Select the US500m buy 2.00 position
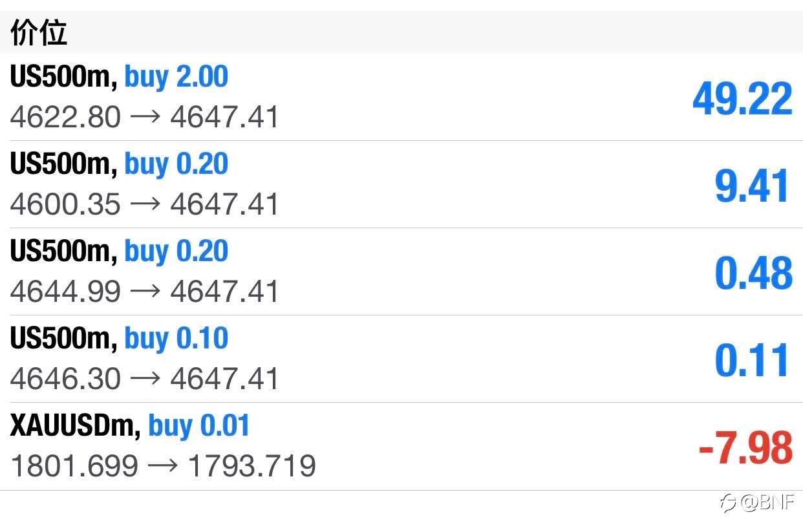 (401, 97)
